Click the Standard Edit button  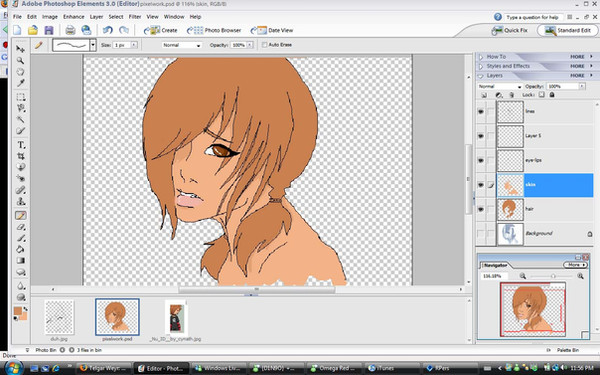[x=568, y=30]
